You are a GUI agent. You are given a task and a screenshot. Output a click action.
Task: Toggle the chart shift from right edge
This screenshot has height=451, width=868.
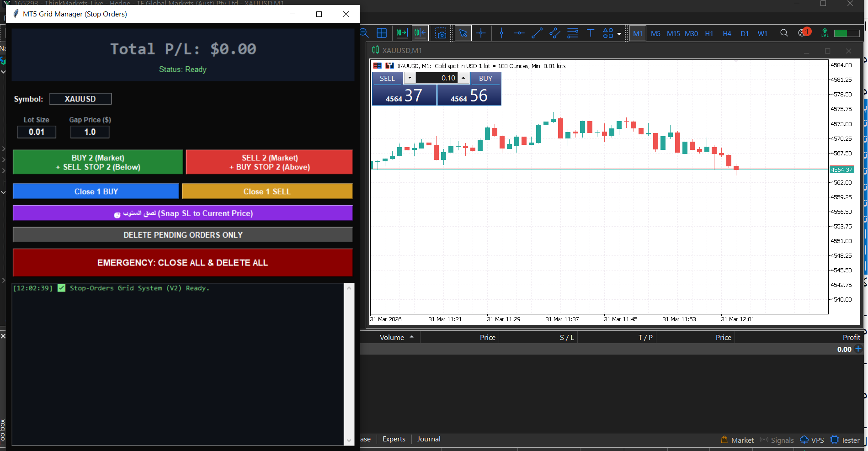click(419, 33)
